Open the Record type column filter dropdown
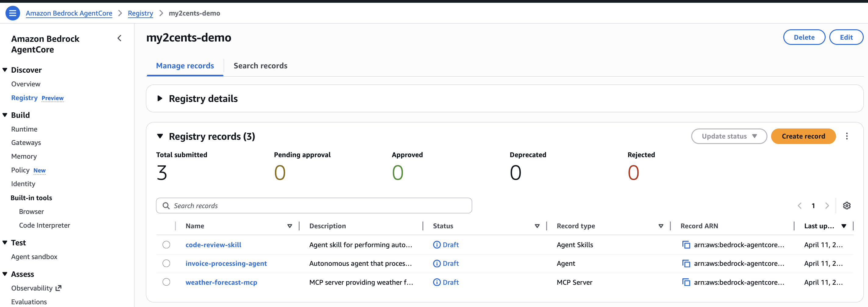The width and height of the screenshot is (868, 307). (x=660, y=226)
